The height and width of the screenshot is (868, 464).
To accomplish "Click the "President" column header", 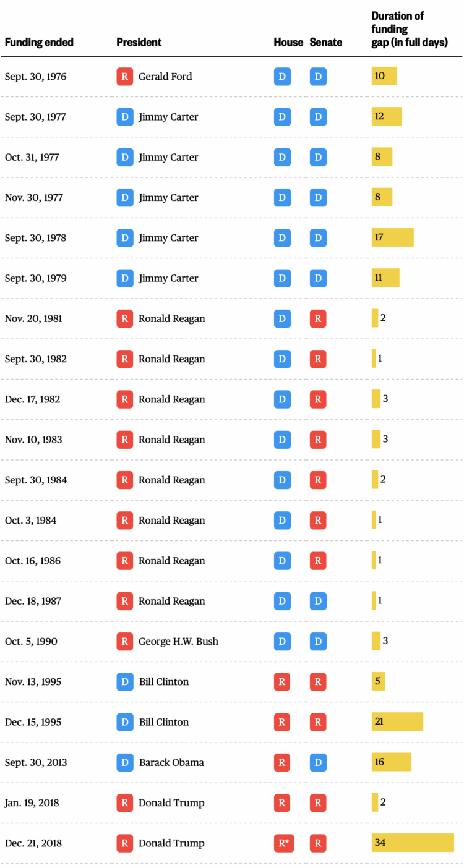I will (139, 42).
